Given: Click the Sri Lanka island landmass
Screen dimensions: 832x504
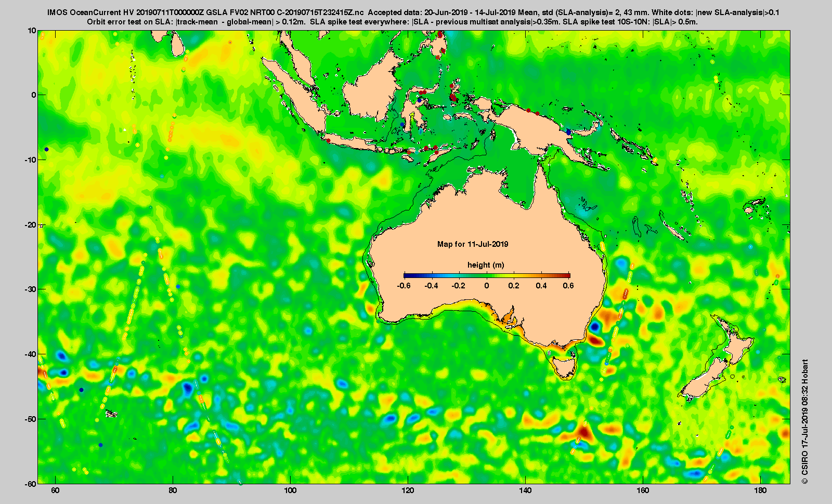Looking at the screenshot, I should (x=178, y=44).
